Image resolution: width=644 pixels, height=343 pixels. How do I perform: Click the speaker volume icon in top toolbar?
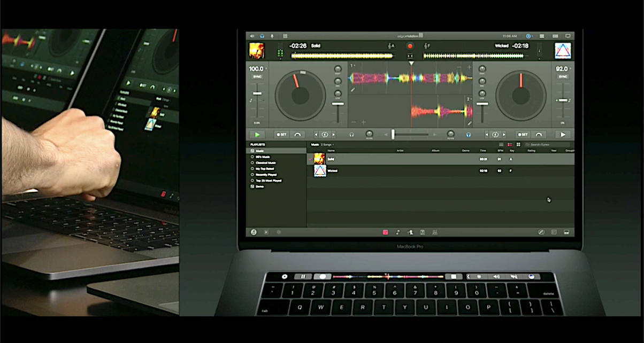point(252,36)
